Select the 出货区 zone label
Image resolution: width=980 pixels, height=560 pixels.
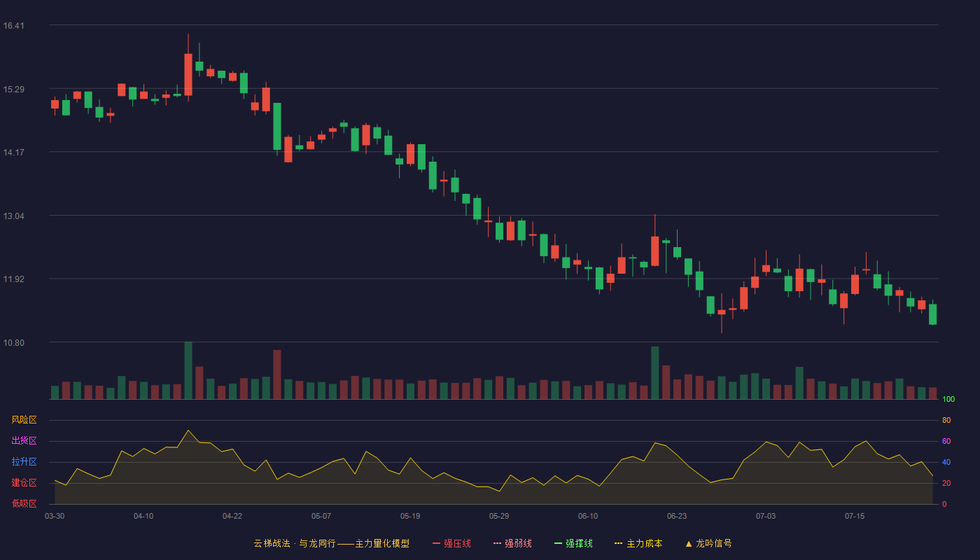(x=24, y=441)
